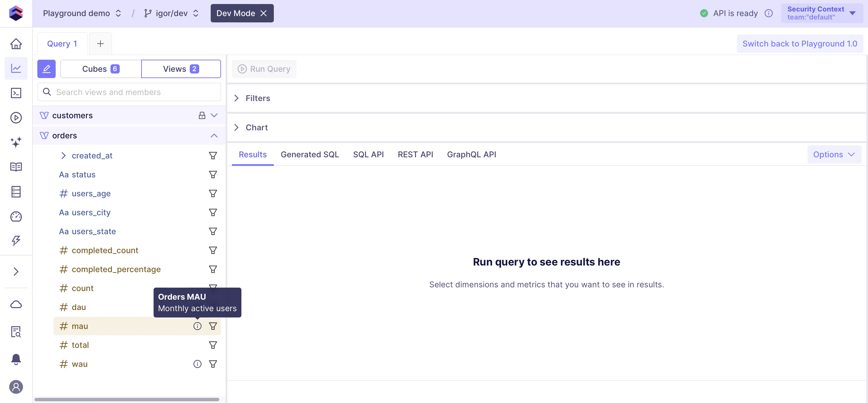Switch member list to Views

pyautogui.click(x=181, y=69)
